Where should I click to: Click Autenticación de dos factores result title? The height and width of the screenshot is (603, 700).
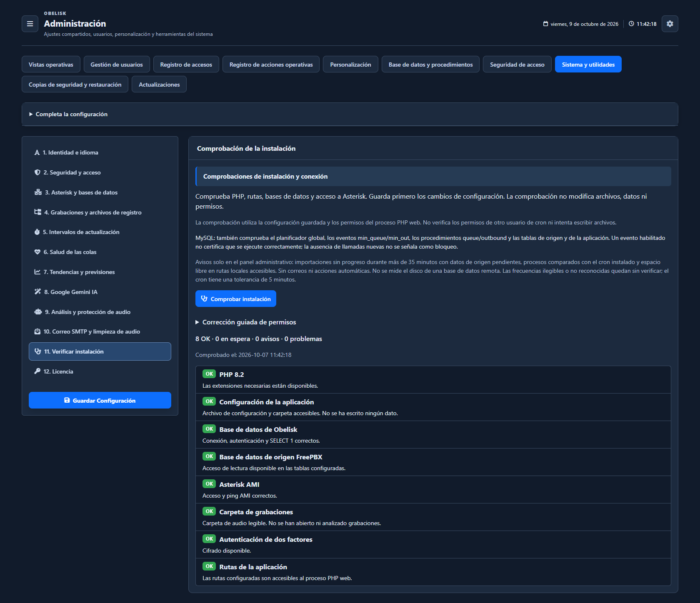[x=266, y=539]
